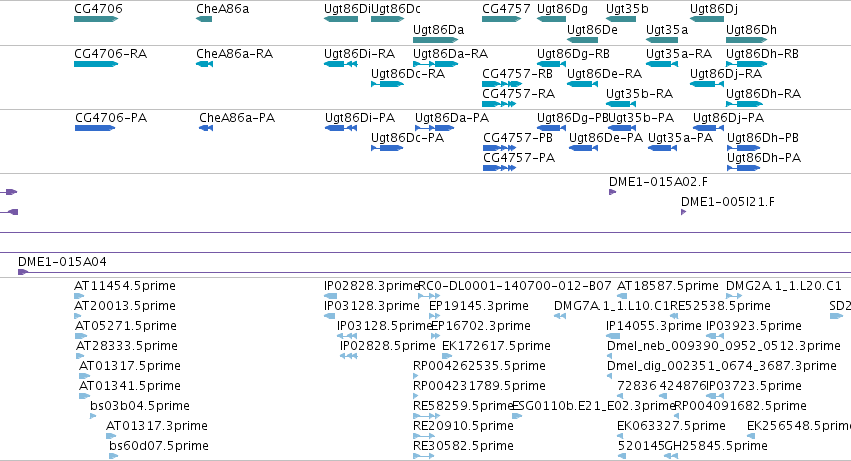The height and width of the screenshot is (461, 851).
Task: Select the CG4757 gene glyph
Action: 501,19
